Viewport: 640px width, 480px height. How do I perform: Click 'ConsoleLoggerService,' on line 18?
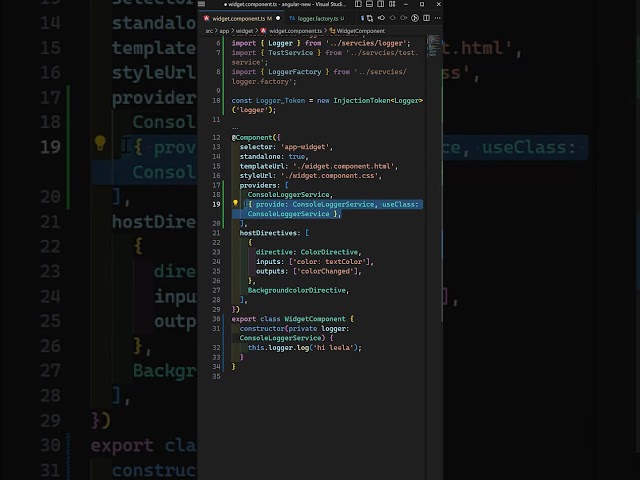tap(290, 195)
